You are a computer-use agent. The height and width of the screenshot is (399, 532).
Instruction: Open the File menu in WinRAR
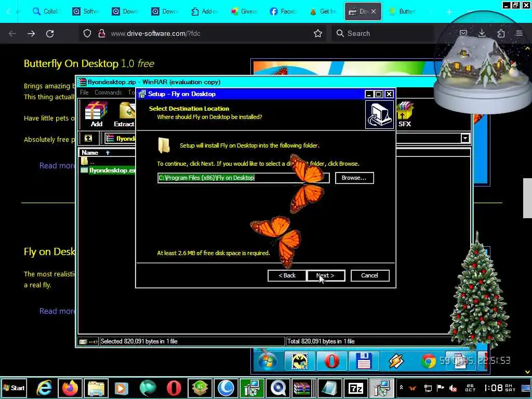pyautogui.click(x=84, y=92)
